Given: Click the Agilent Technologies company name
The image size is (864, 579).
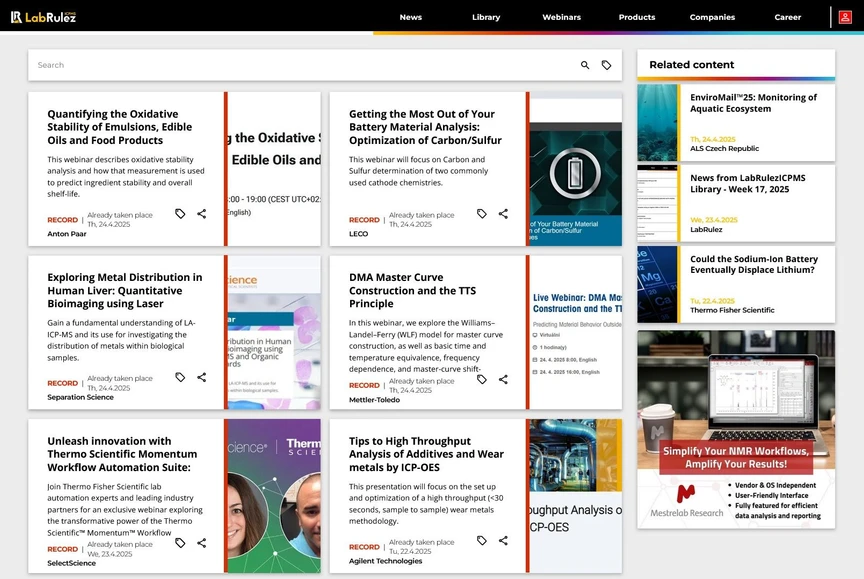Looking at the screenshot, I should 385,561.
